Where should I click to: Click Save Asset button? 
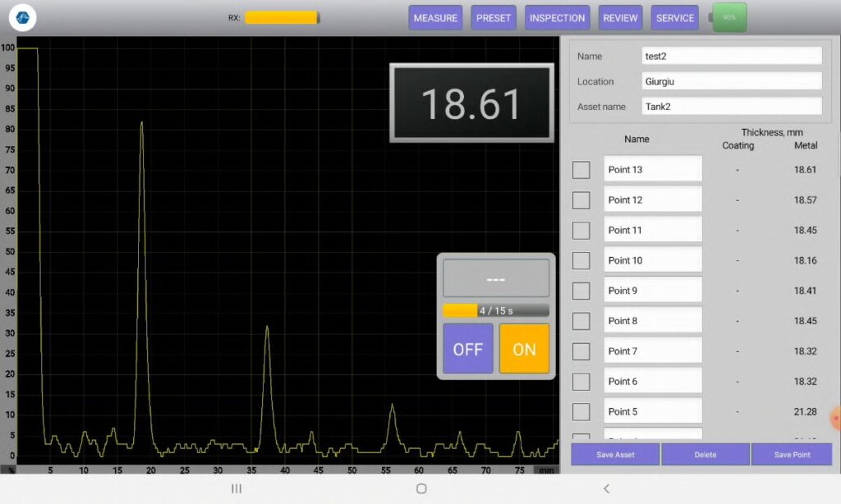coord(615,454)
